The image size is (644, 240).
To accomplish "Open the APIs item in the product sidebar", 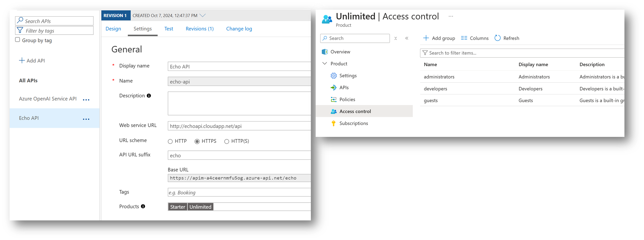I will pos(344,87).
